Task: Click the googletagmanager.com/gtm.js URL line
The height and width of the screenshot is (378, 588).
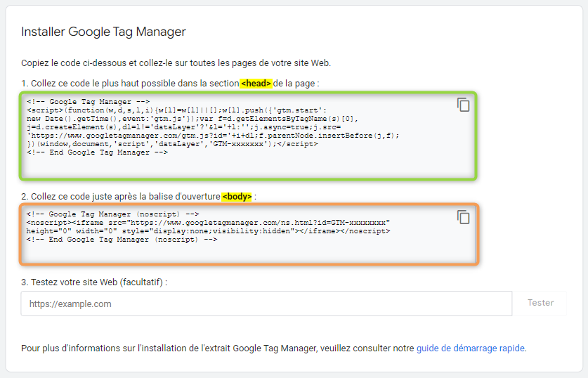Action: [x=213, y=136]
